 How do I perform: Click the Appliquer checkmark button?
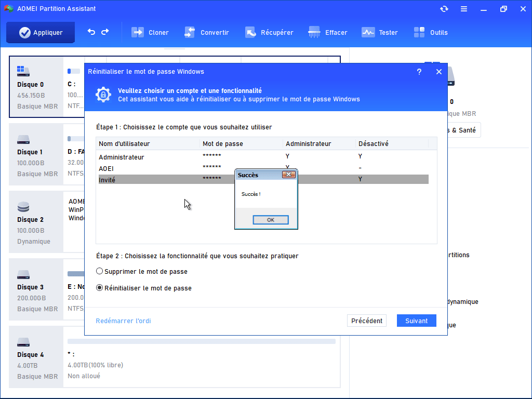[41, 32]
